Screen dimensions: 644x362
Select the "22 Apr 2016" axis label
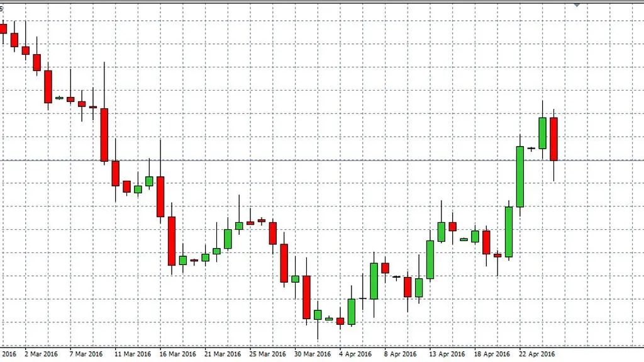[x=537, y=354]
